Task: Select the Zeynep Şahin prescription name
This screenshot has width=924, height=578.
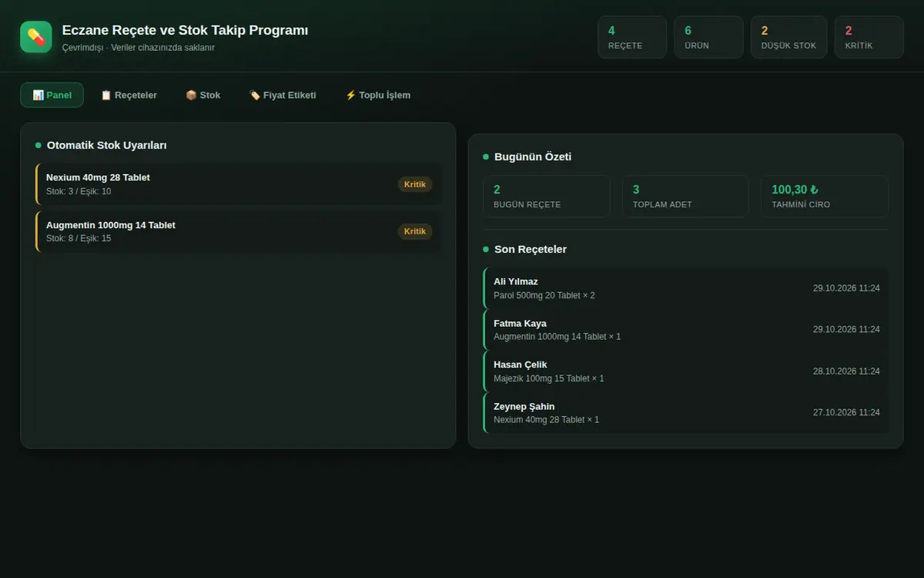Action: coord(524,406)
